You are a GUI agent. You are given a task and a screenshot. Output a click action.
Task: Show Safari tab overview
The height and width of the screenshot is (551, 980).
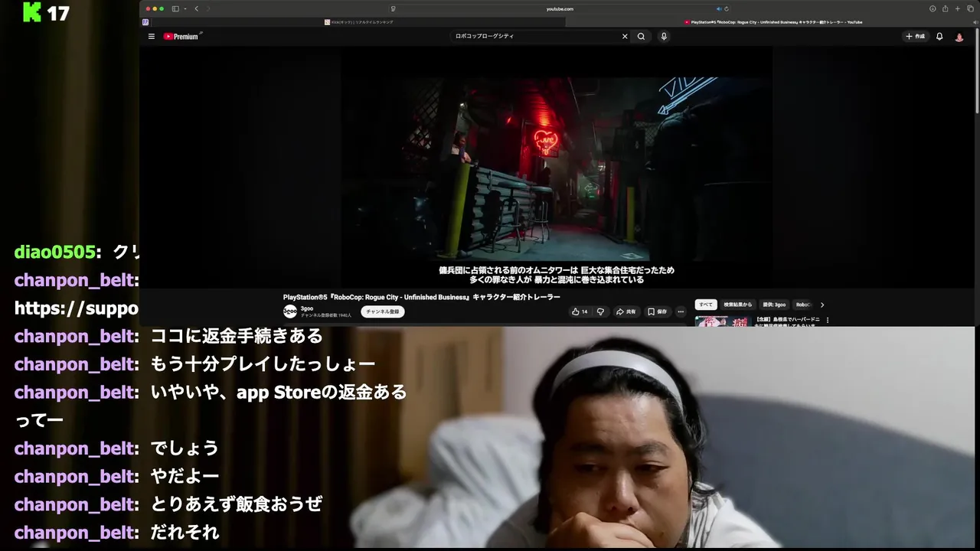point(970,8)
